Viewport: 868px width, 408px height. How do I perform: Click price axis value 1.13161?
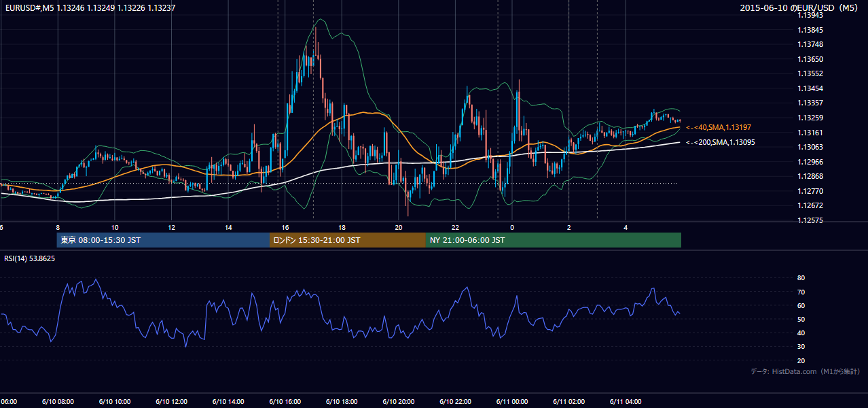click(x=811, y=133)
